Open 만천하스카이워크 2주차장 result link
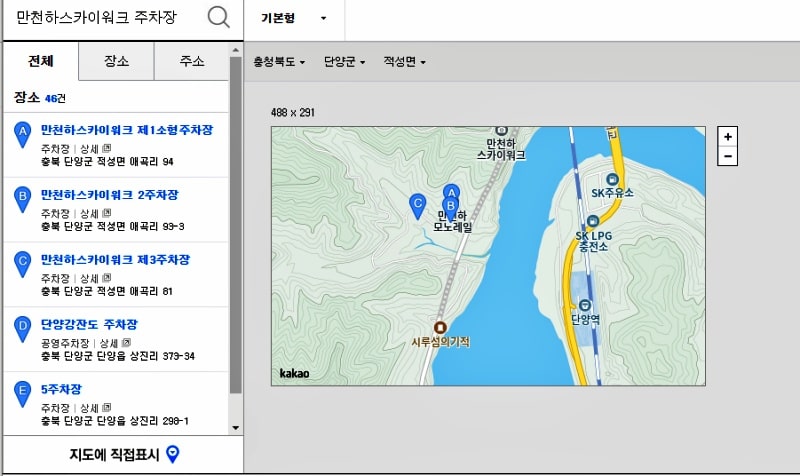This screenshot has width=800, height=476. tap(110, 194)
